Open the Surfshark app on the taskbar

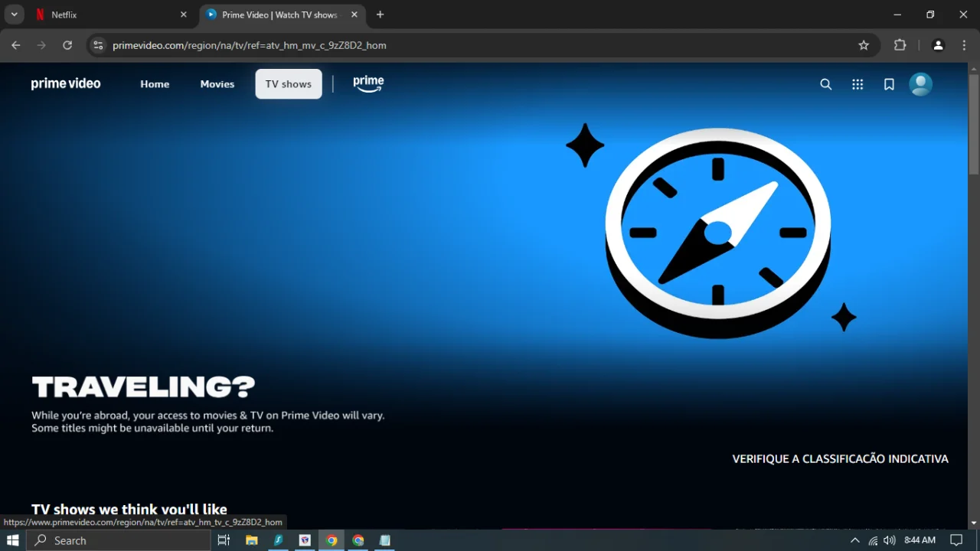pyautogui.click(x=278, y=540)
